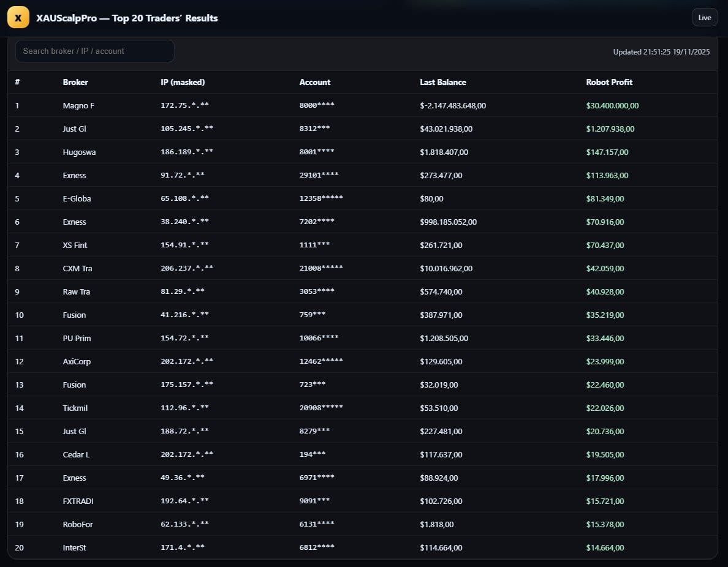Click the Broker column header
The image size is (728, 567).
(x=75, y=82)
